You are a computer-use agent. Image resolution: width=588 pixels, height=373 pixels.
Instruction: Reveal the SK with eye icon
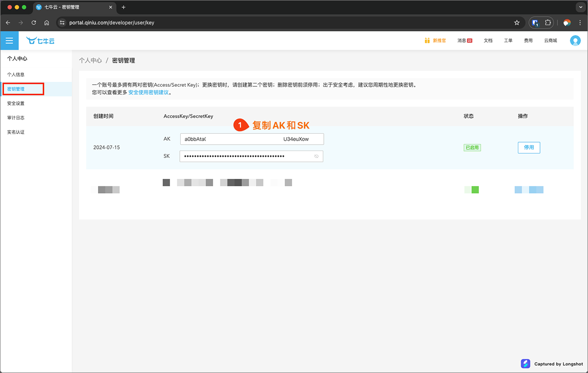(x=317, y=156)
